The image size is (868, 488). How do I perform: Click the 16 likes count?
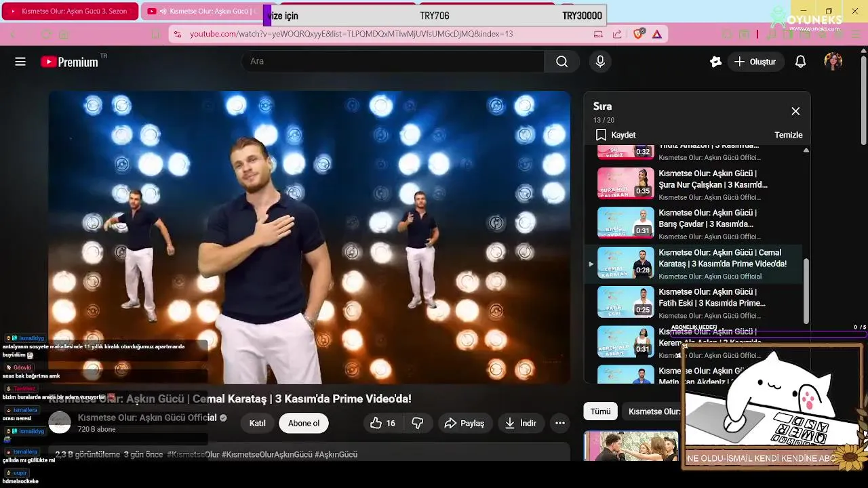coord(391,423)
